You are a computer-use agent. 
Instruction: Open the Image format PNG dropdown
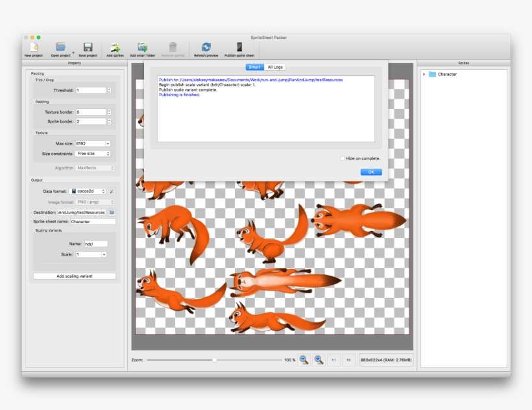(x=95, y=202)
